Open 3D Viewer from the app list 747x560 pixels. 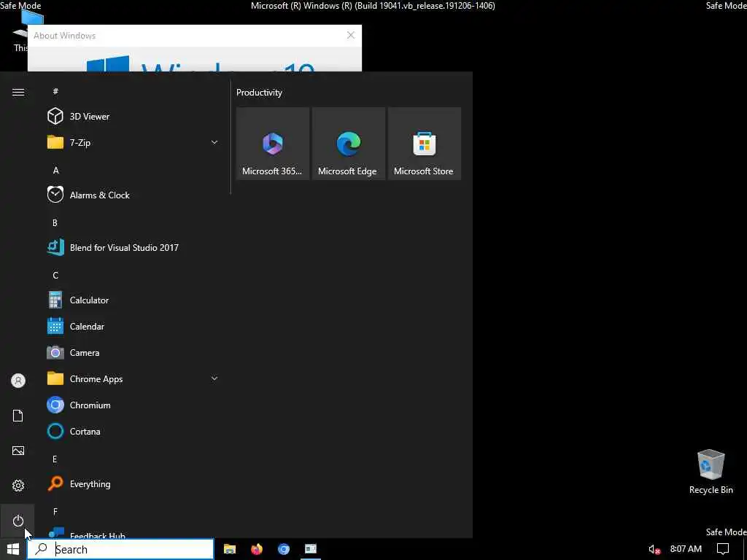133,116
